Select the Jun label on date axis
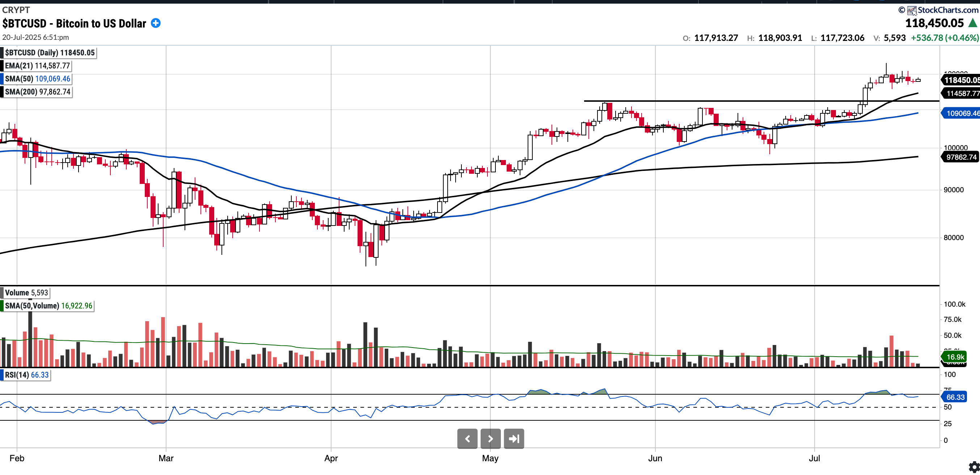This screenshot has width=980, height=475. pyautogui.click(x=655, y=458)
